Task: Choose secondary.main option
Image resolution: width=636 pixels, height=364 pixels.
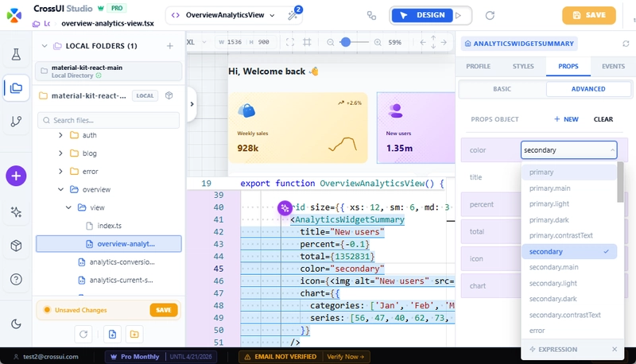Action: [x=568, y=267]
